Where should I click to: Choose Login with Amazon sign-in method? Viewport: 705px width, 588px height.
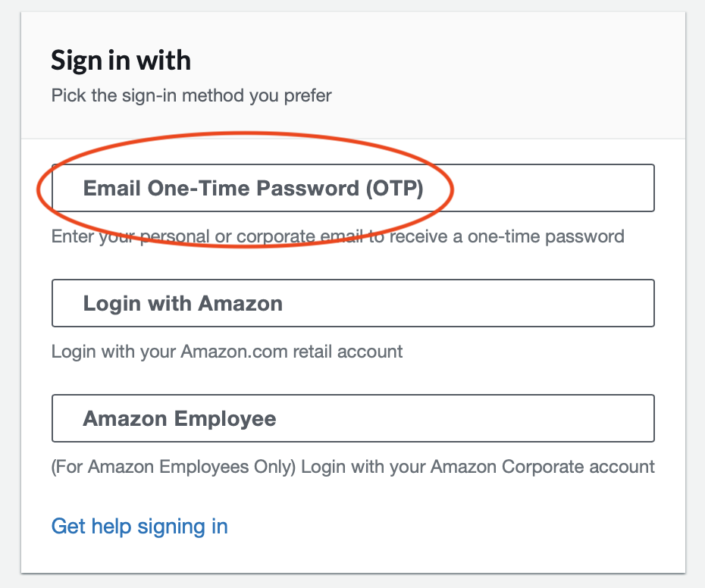coord(352,303)
